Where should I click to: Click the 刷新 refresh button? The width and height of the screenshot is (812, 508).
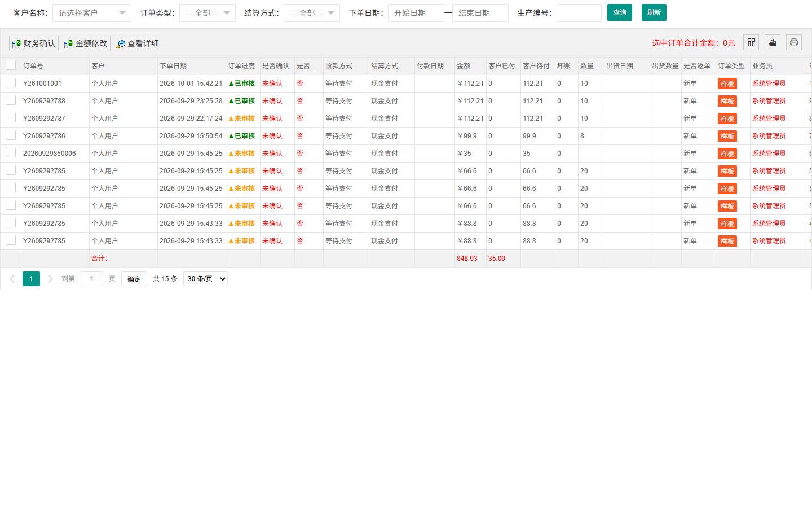654,12
